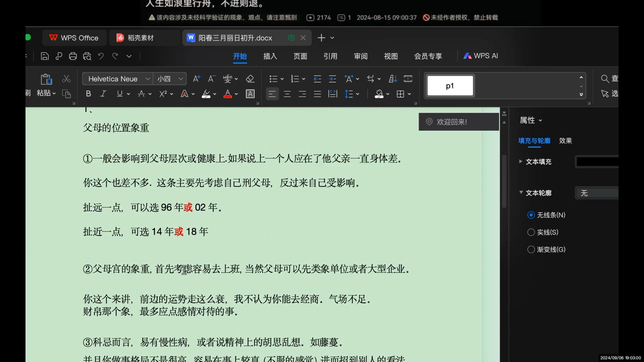Add a new tab with plus button
The height and width of the screenshot is (362, 644).
[x=321, y=38]
